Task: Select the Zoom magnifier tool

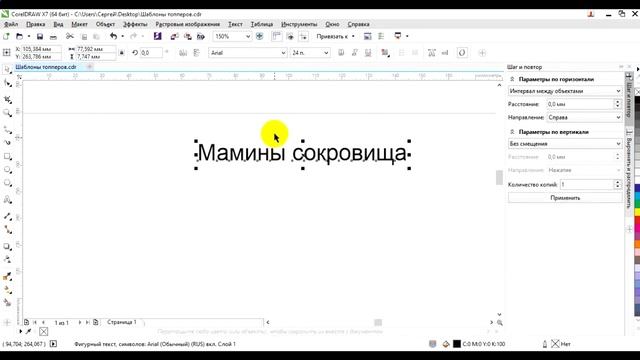Action: pyautogui.click(x=7, y=113)
